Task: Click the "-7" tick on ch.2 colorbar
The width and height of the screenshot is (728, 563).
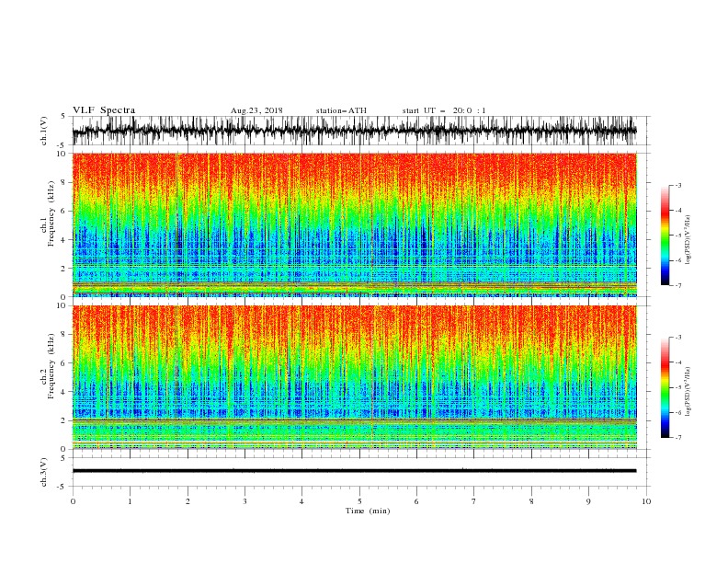Action: click(x=677, y=438)
